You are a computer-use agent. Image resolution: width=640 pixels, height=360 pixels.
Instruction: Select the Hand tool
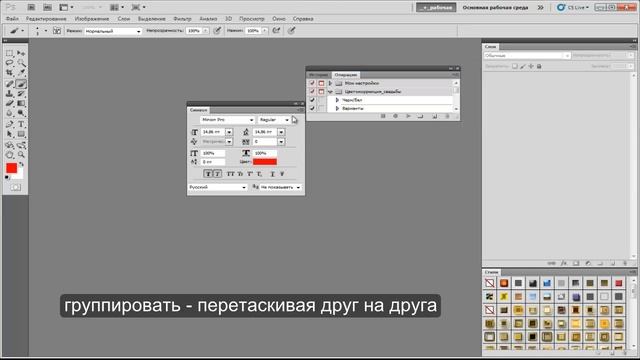(x=9, y=155)
